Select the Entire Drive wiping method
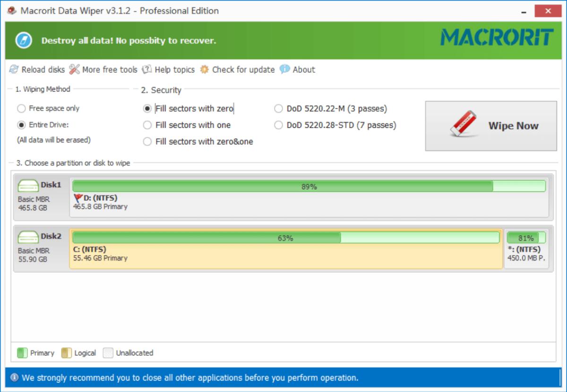Screen dimensions: 567x392 (x=21, y=125)
